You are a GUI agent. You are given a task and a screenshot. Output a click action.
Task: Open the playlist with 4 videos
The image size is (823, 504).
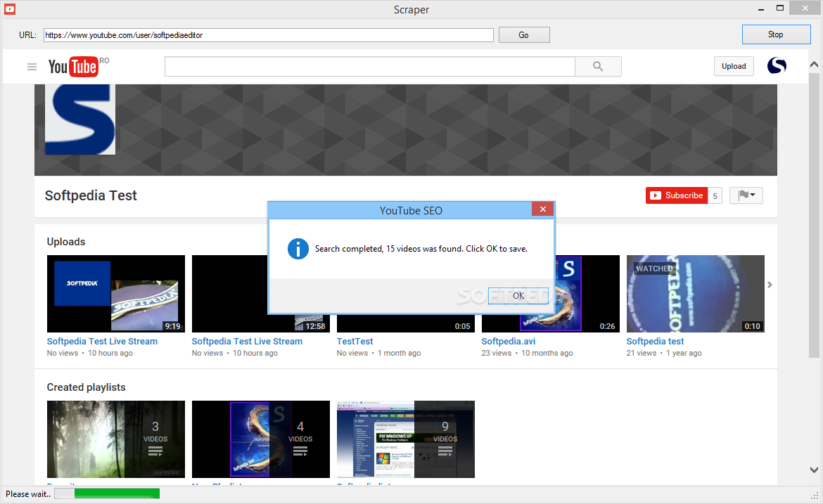pos(261,439)
